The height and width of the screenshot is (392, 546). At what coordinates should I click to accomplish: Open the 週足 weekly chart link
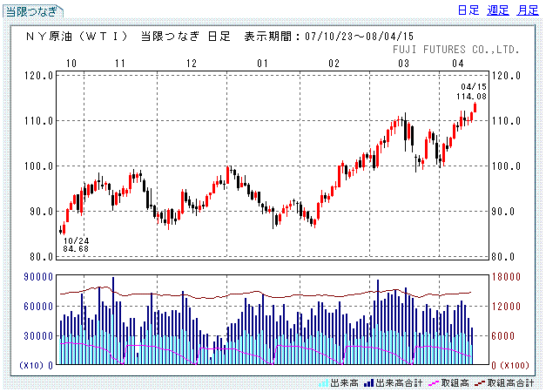point(498,10)
